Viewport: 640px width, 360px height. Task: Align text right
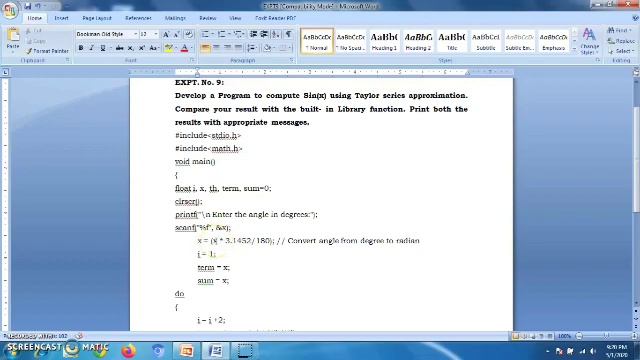coord(227,48)
